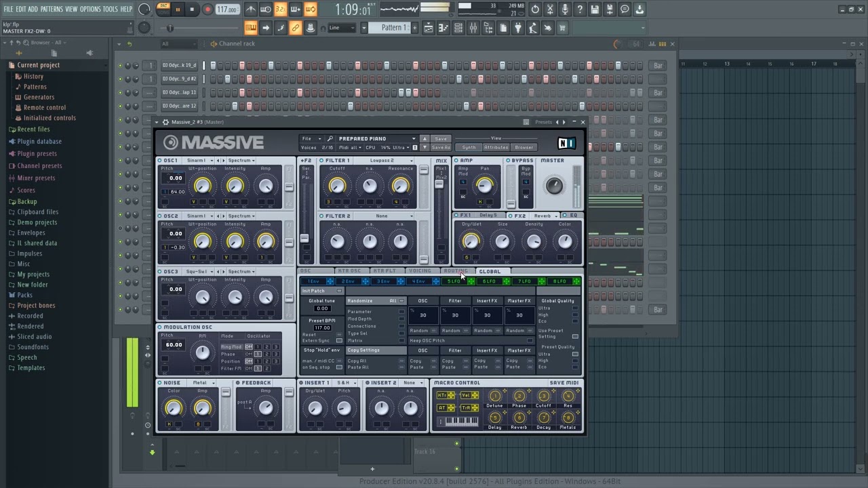The width and height of the screenshot is (868, 488).
Task: Toggle Use Preset Setting checkbox
Action: pos(575,336)
